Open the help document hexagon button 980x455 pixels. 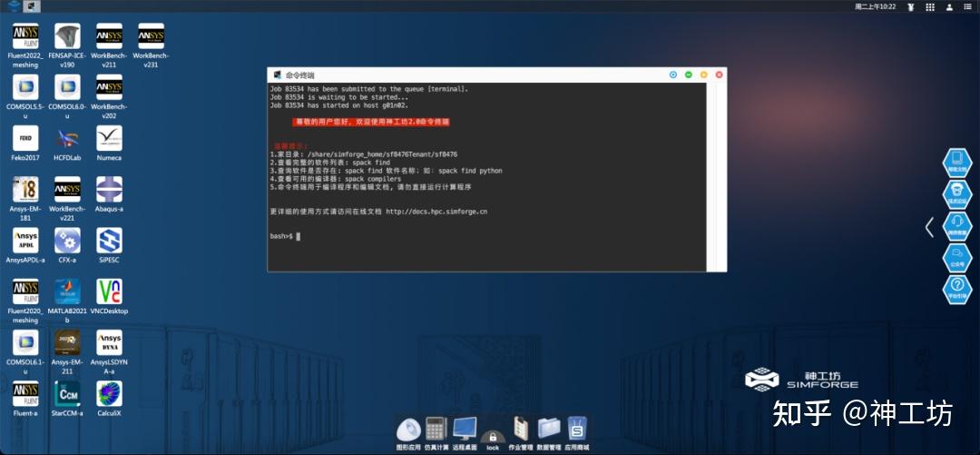click(957, 163)
